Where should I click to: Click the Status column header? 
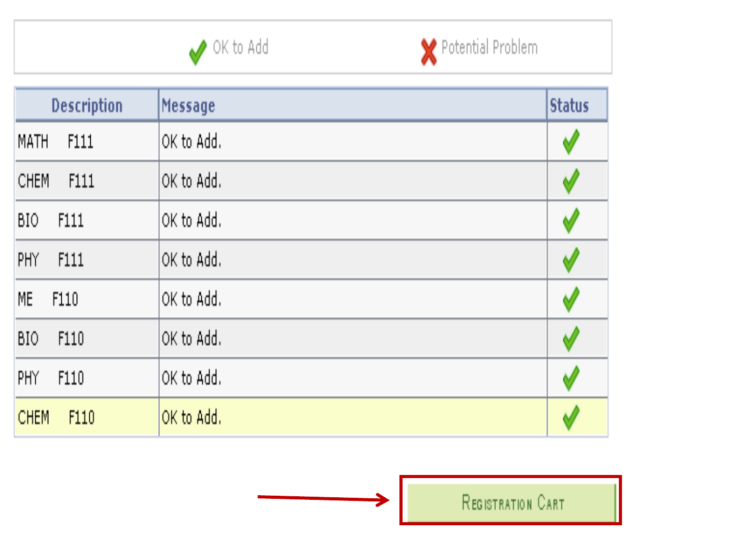[569, 106]
